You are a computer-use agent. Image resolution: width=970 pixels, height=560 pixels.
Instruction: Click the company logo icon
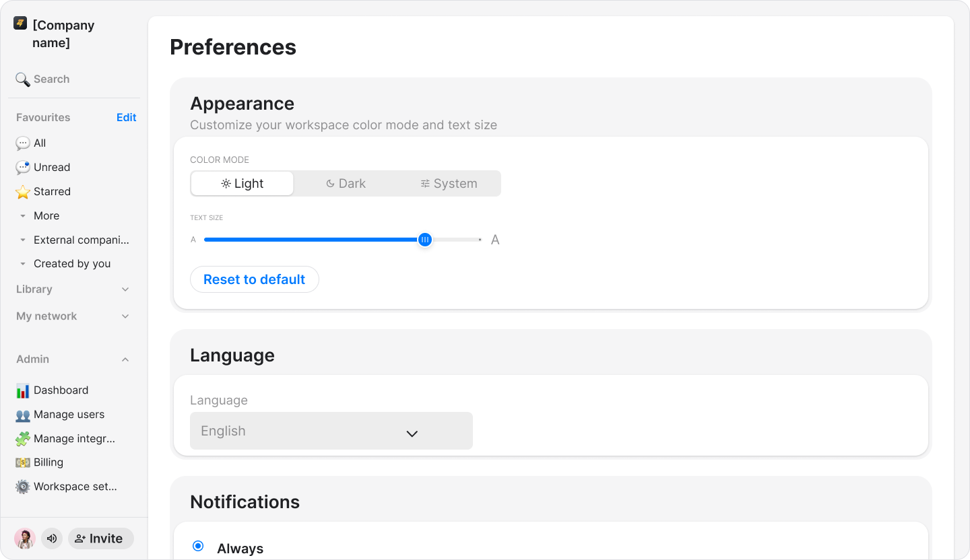tap(20, 23)
